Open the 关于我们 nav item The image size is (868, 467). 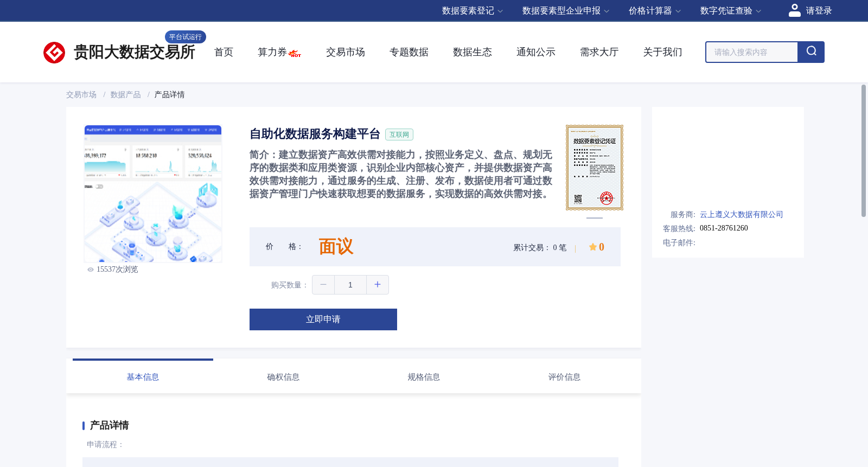(663, 52)
